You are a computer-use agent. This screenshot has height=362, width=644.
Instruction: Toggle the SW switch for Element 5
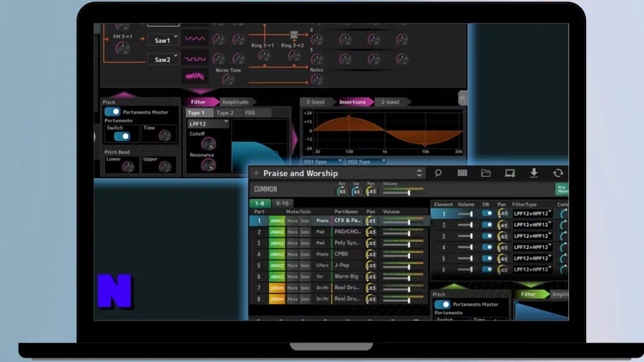(x=487, y=258)
